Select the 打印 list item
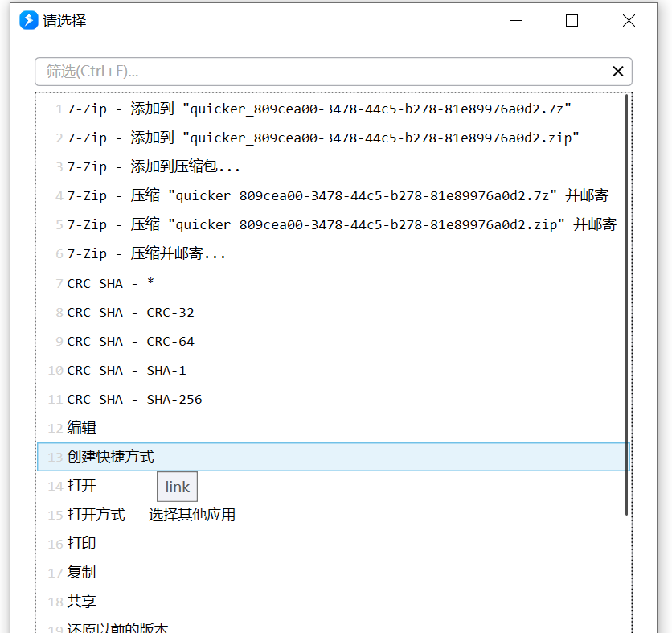672x633 pixels. [x=333, y=544]
